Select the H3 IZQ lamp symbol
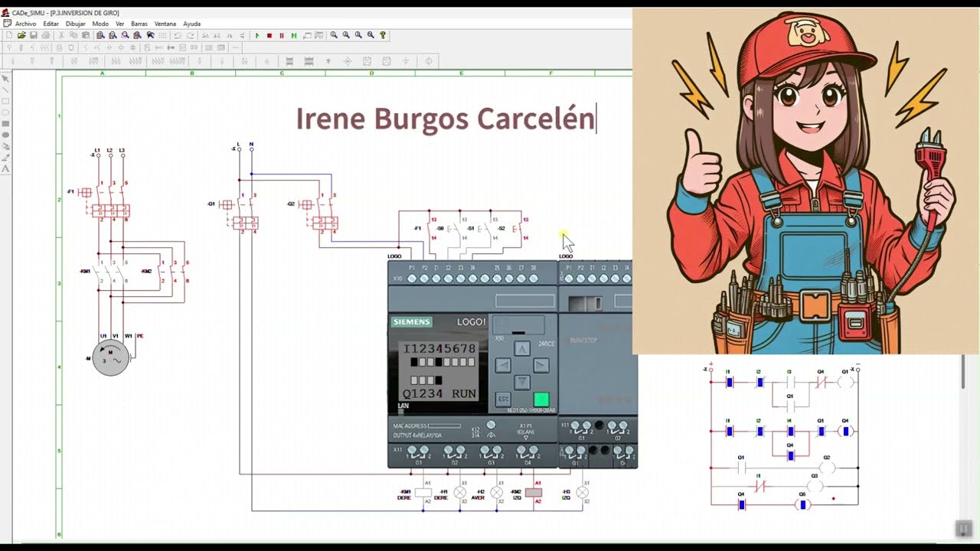This screenshot has width=980, height=551. [583, 493]
